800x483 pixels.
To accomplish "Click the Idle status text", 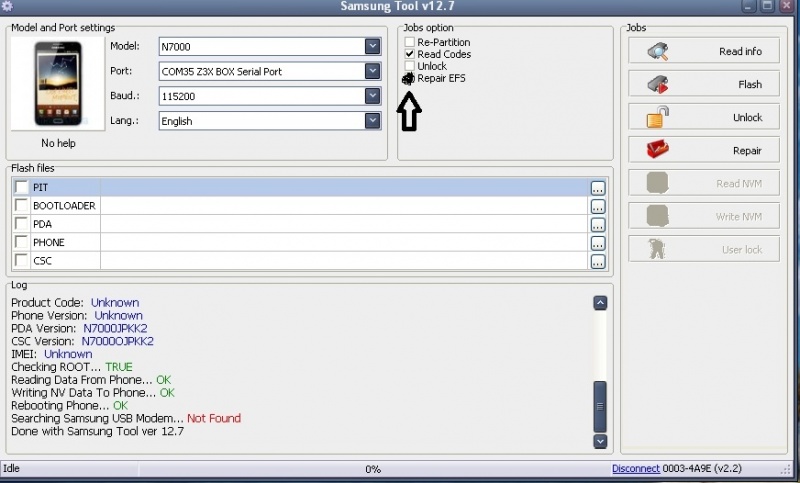I will (x=11, y=468).
